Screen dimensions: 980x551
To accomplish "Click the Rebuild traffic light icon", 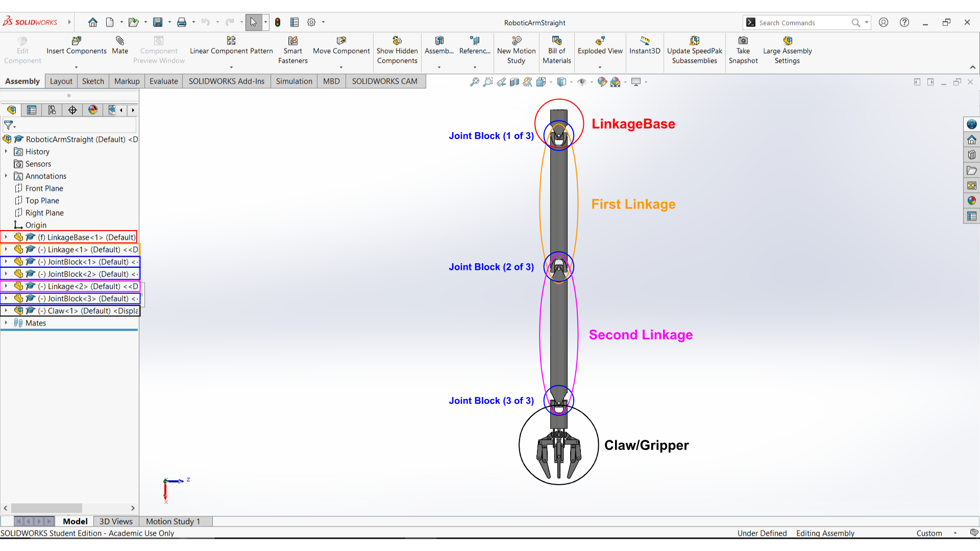I will click(x=278, y=22).
